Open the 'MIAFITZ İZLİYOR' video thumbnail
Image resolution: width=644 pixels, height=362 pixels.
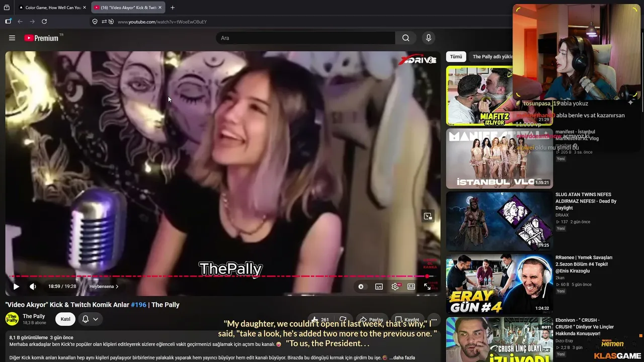pos(499,96)
